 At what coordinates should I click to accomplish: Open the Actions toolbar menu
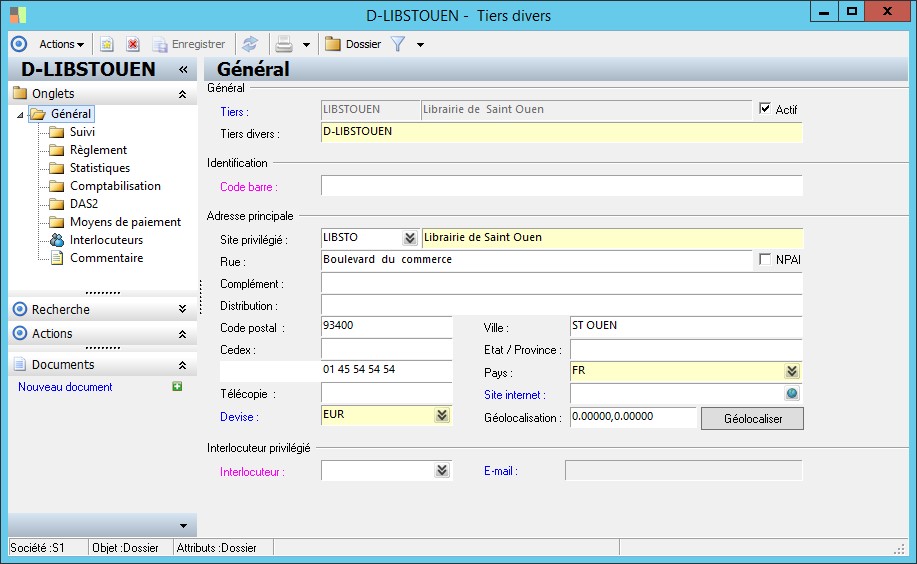(61, 44)
